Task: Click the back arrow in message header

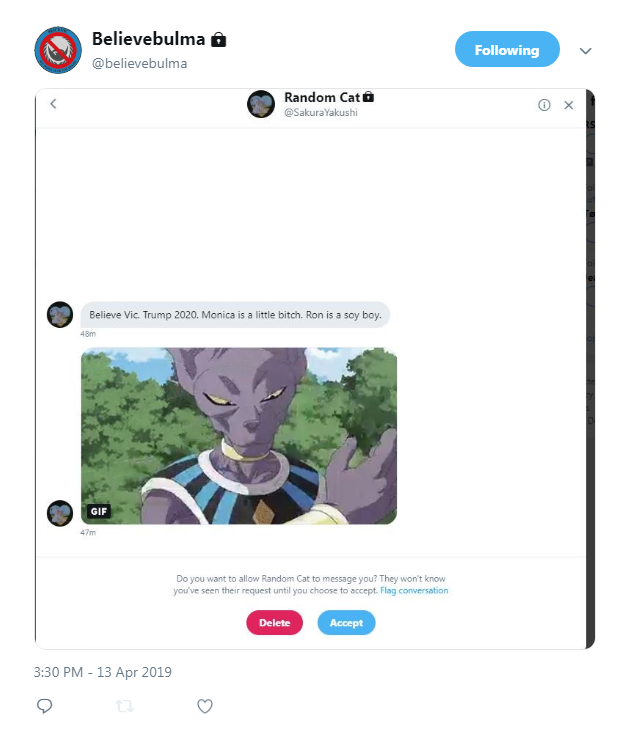Action: point(53,104)
